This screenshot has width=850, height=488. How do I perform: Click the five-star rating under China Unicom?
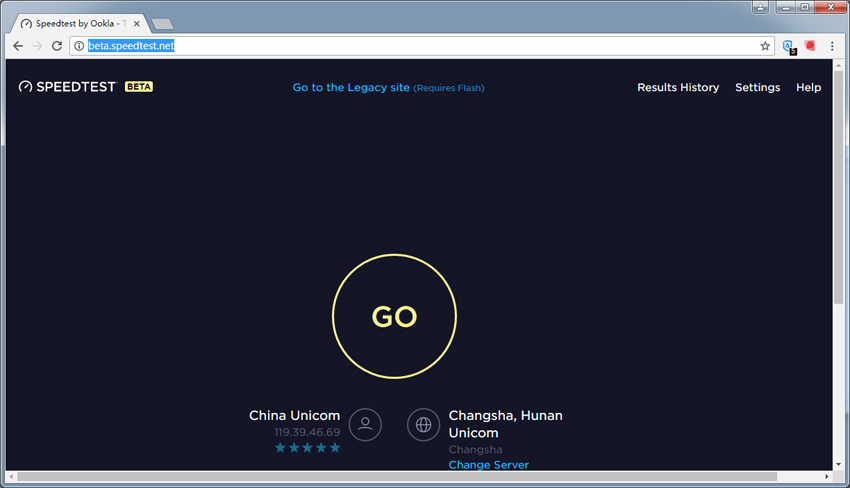(x=307, y=448)
